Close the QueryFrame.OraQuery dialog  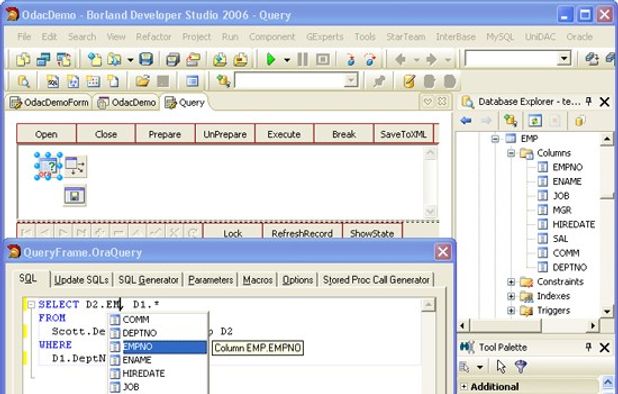tap(442, 252)
